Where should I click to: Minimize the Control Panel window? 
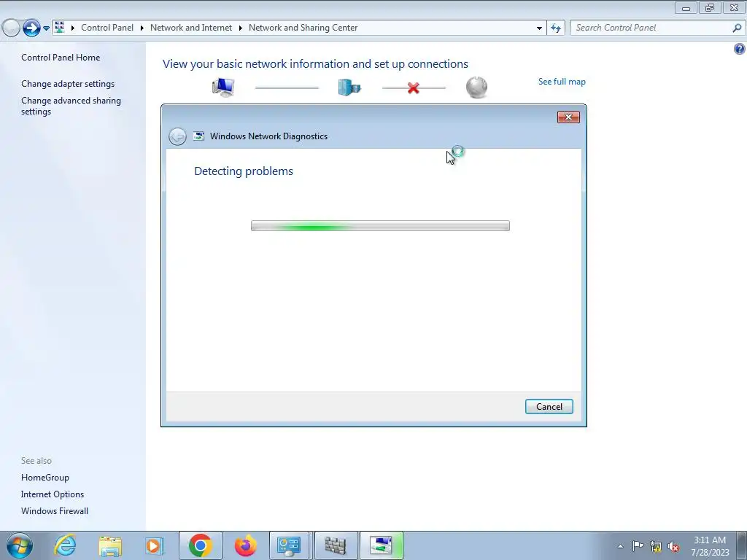tap(686, 8)
